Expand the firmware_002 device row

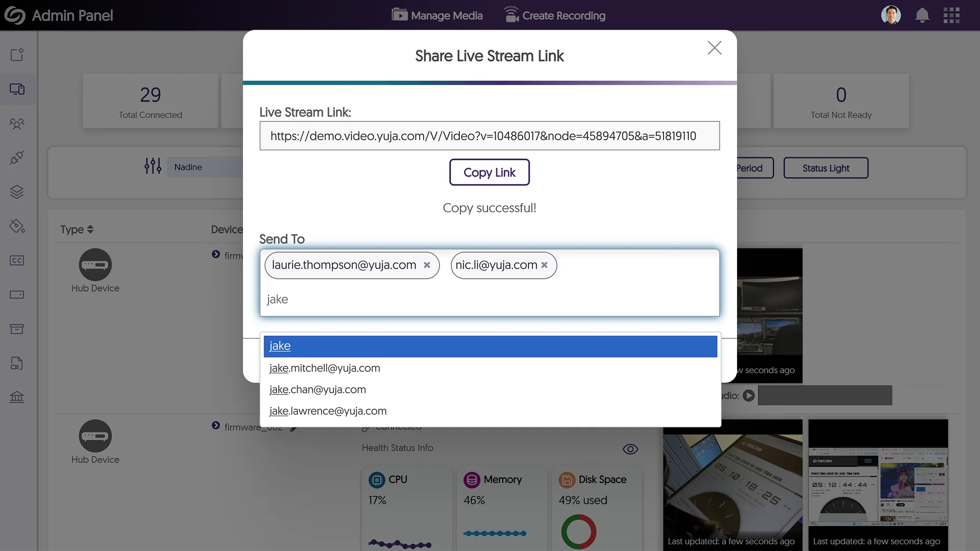216,425
